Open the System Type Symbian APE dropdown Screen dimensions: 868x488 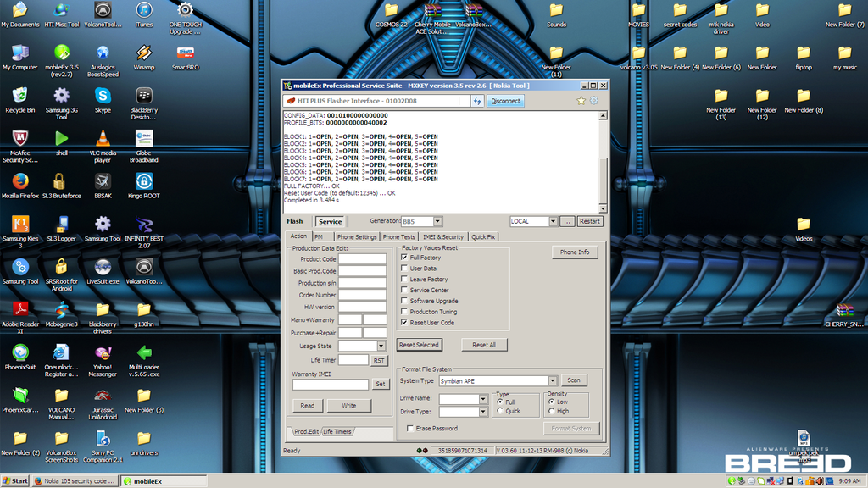pyautogui.click(x=553, y=381)
